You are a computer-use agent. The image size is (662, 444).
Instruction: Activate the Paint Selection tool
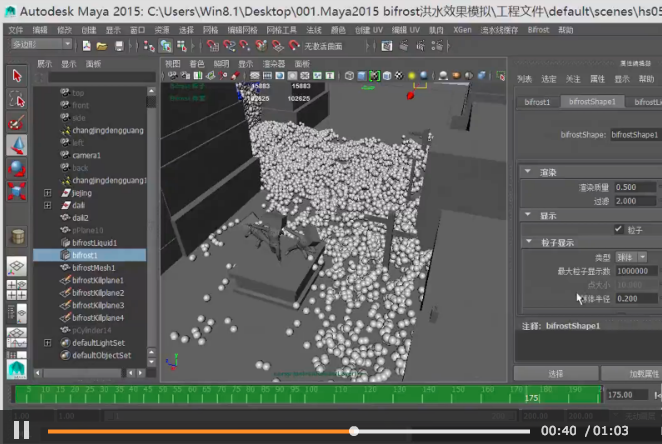[17, 122]
